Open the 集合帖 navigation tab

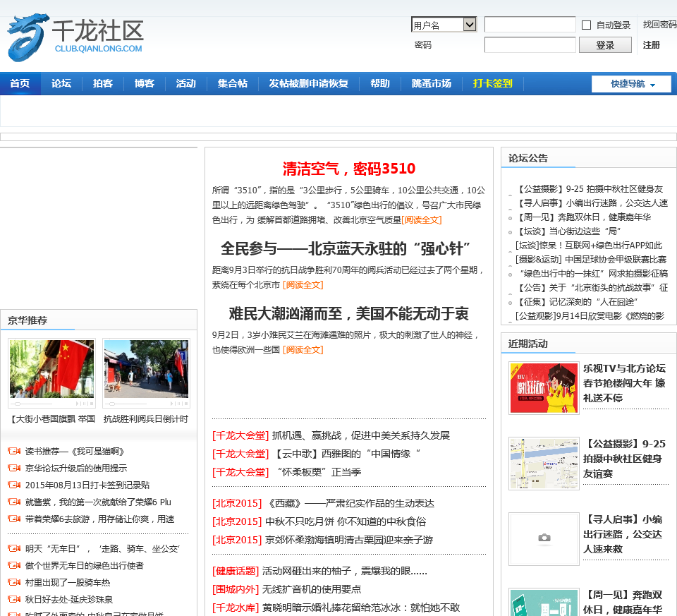click(x=232, y=83)
